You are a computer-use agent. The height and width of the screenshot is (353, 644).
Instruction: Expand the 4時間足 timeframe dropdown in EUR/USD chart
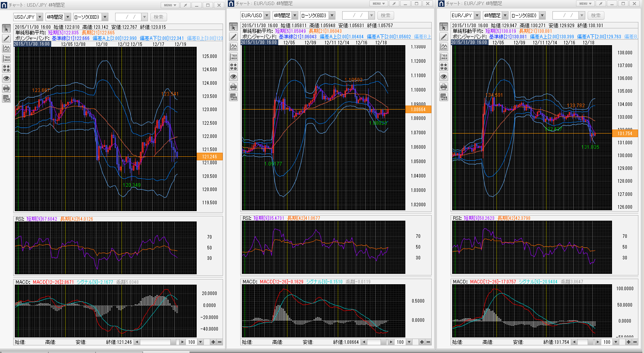(295, 16)
